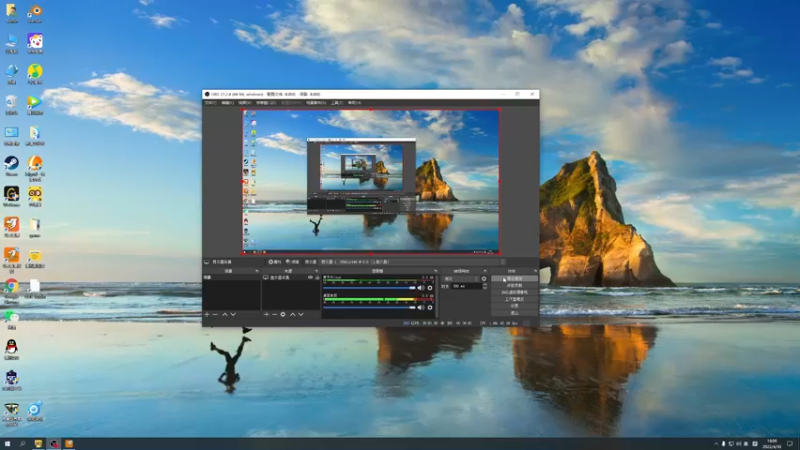Move source down in Sources panel
The width and height of the screenshot is (800, 450).
tap(301, 314)
